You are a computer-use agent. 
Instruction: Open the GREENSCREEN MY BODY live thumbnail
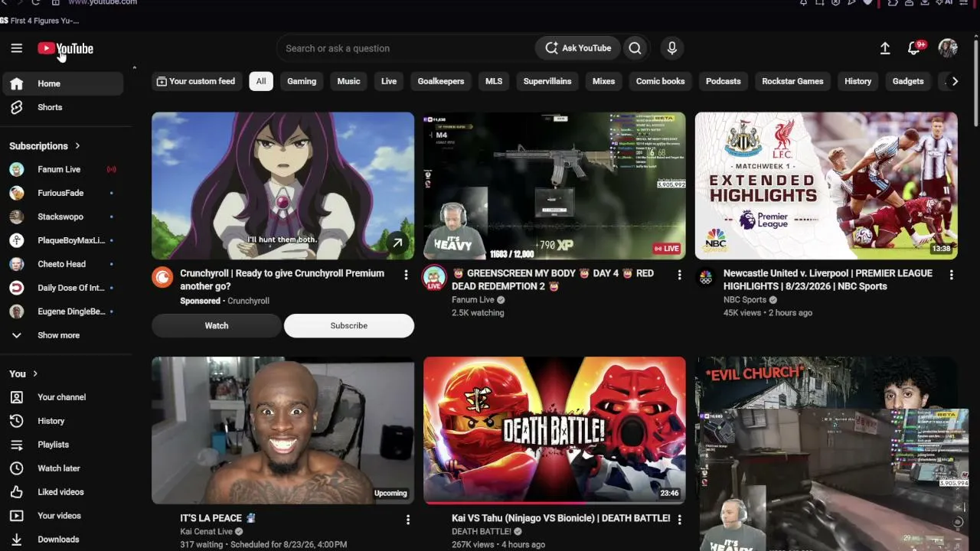[554, 186]
